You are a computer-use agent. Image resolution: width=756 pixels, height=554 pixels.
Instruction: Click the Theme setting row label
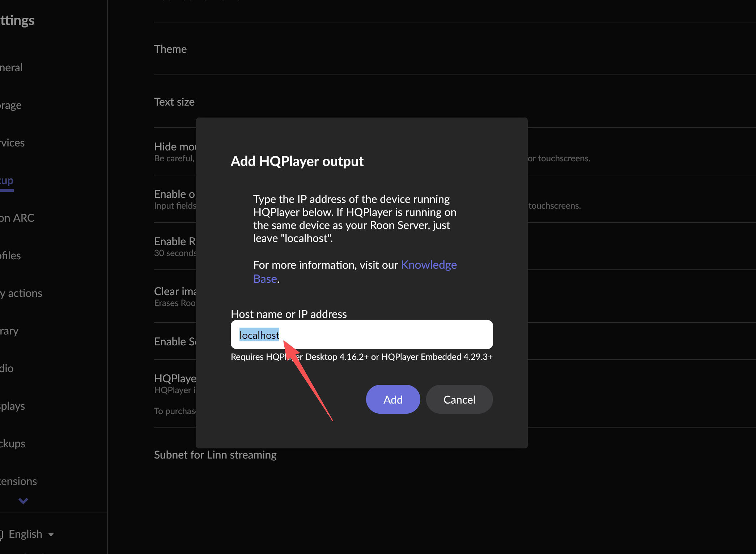pos(170,49)
